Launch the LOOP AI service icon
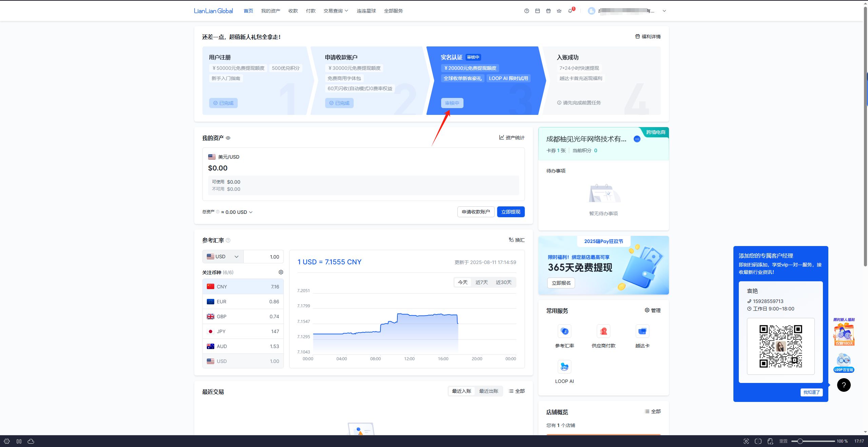 [565, 367]
